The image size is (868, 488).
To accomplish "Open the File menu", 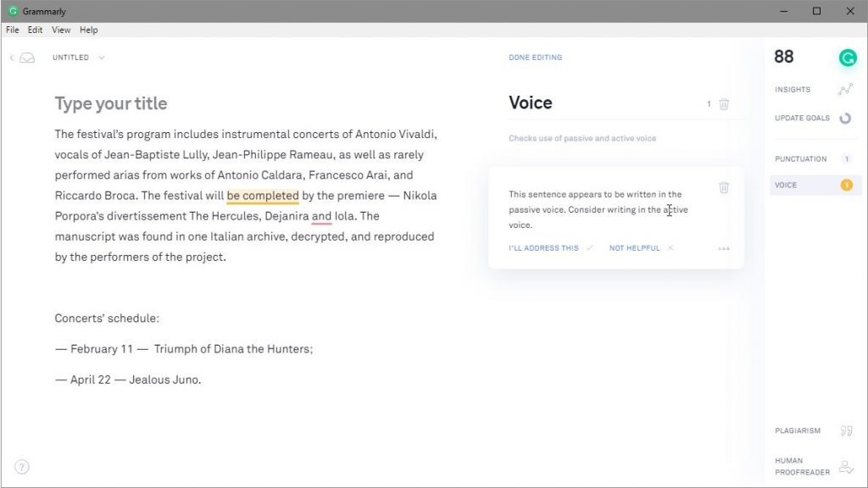I will [x=12, y=30].
